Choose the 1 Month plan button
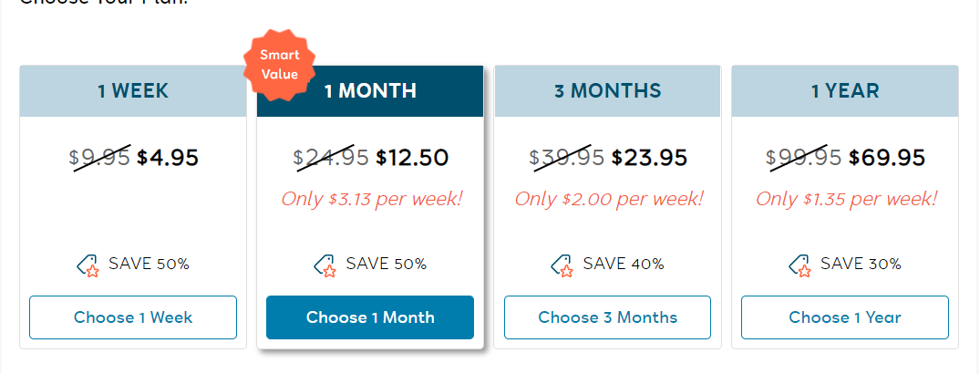Image resolution: width=980 pixels, height=374 pixels. click(370, 317)
